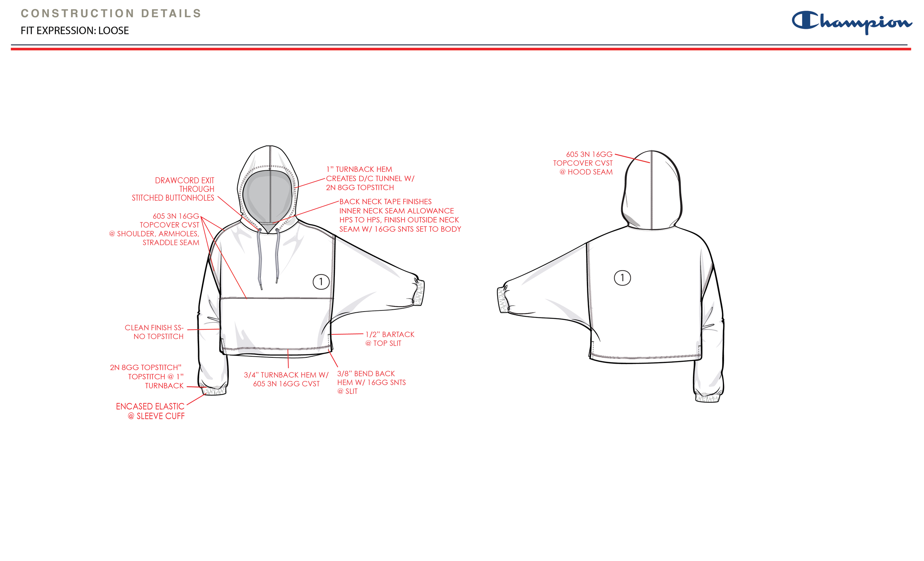Click the CONSTRUCTION DETAILS heading
The width and height of the screenshot is (924, 561).
[111, 14]
